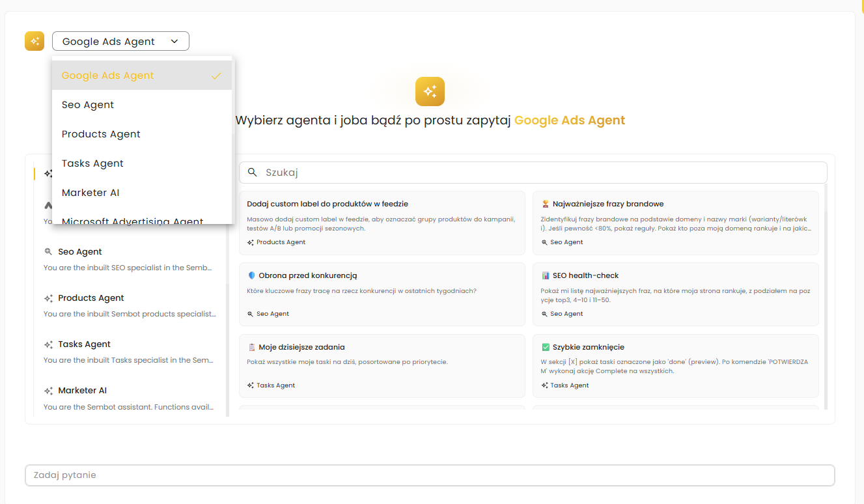Click the description 'You are the Sembot assistant'

(128, 407)
